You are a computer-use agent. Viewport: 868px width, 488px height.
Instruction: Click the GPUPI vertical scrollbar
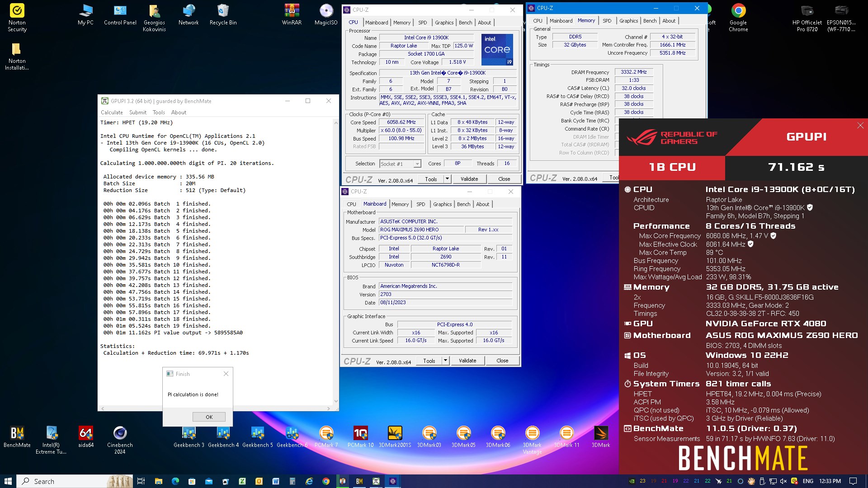[x=336, y=262]
